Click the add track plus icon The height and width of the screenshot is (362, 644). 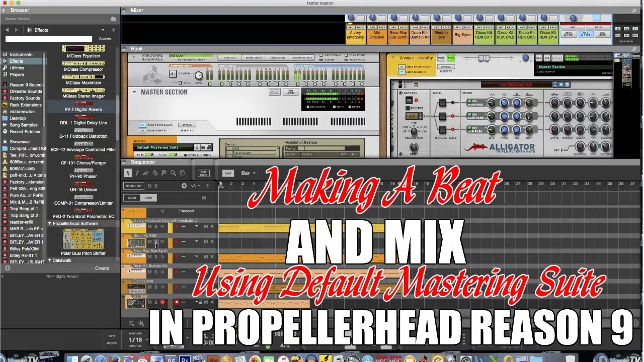(184, 186)
